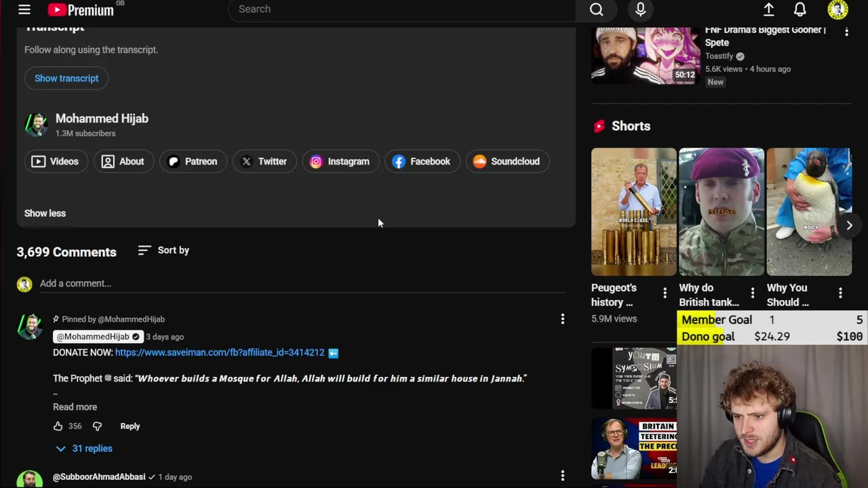The image size is (868, 488).
Task: Visit the Soundcloud link
Action: (507, 161)
